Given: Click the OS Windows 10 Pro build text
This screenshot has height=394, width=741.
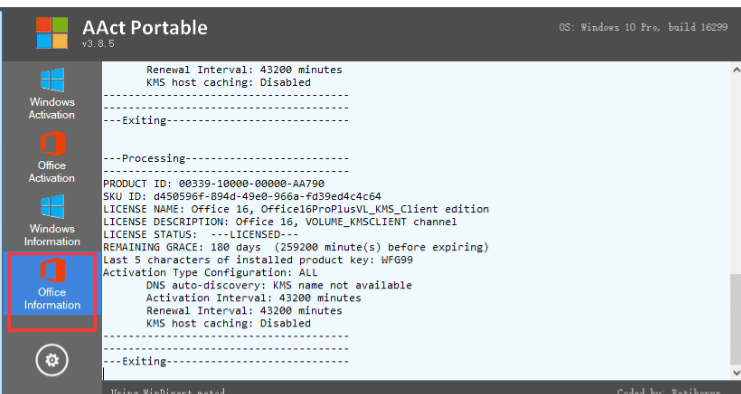Looking at the screenshot, I should [643, 27].
